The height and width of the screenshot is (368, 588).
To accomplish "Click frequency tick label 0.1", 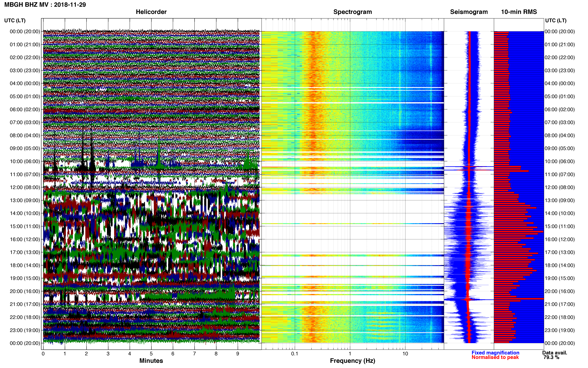I will click(x=295, y=354).
